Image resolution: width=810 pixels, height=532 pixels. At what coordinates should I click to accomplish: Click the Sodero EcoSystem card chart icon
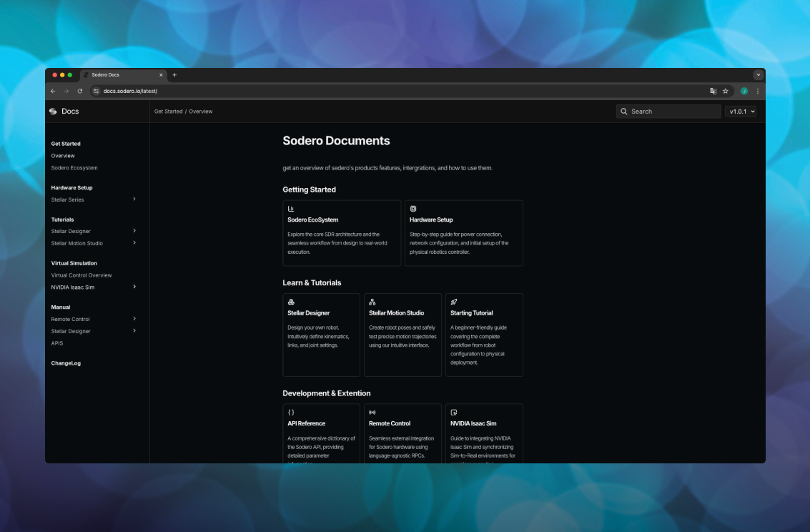pyautogui.click(x=291, y=209)
